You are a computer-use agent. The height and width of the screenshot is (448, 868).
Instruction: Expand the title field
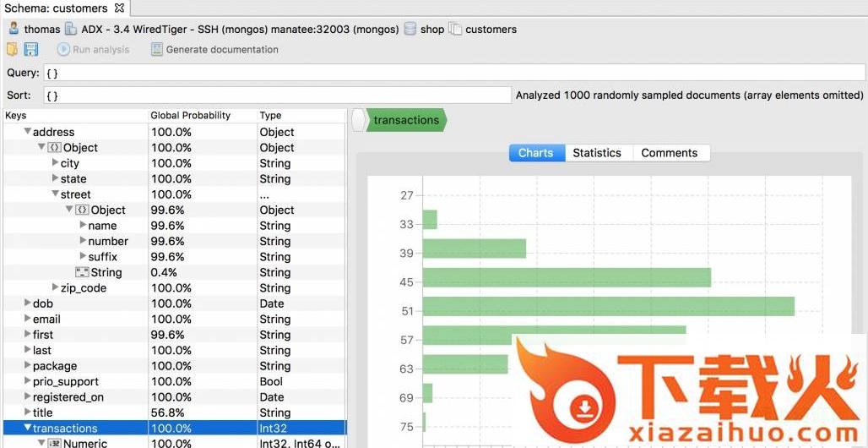click(28, 412)
